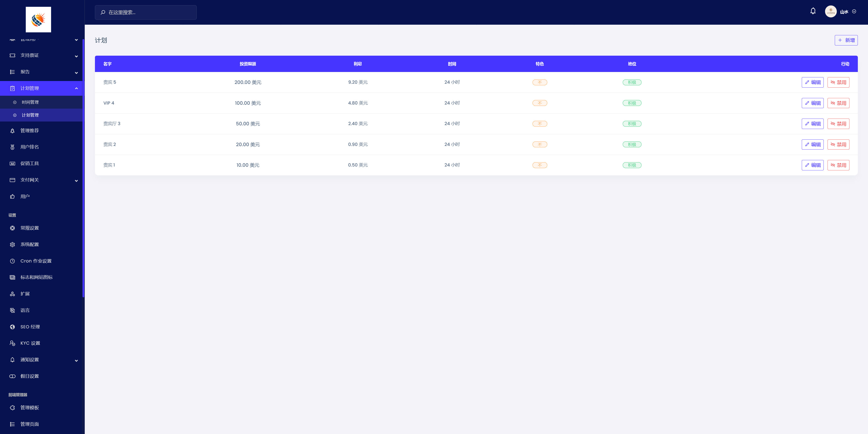
Task: Select 时间管理 submenu item
Action: coord(30,102)
